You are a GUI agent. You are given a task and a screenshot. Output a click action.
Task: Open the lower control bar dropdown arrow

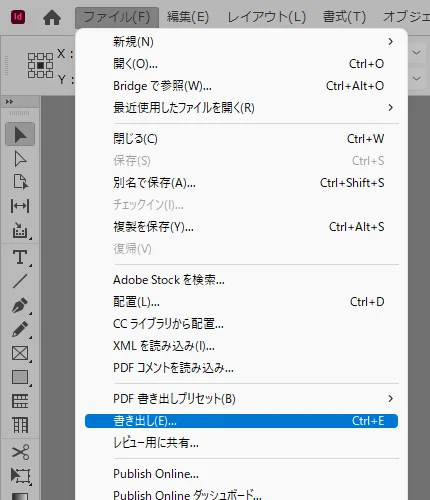point(417,79)
